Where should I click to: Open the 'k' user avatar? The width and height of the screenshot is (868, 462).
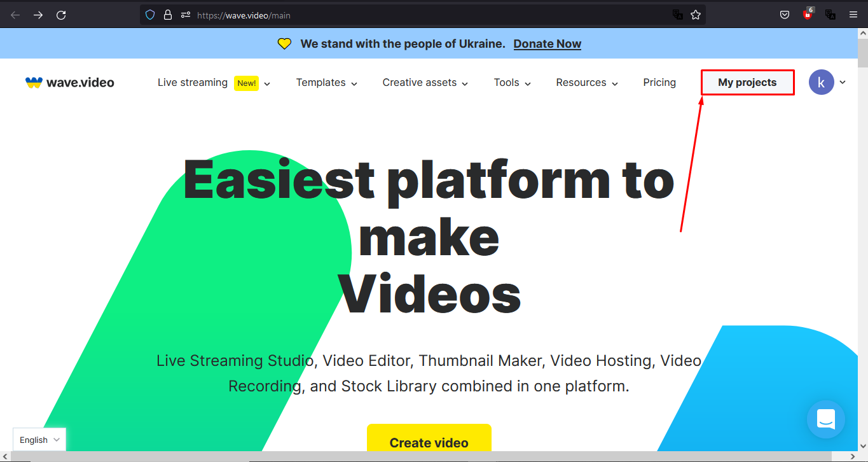coord(822,82)
